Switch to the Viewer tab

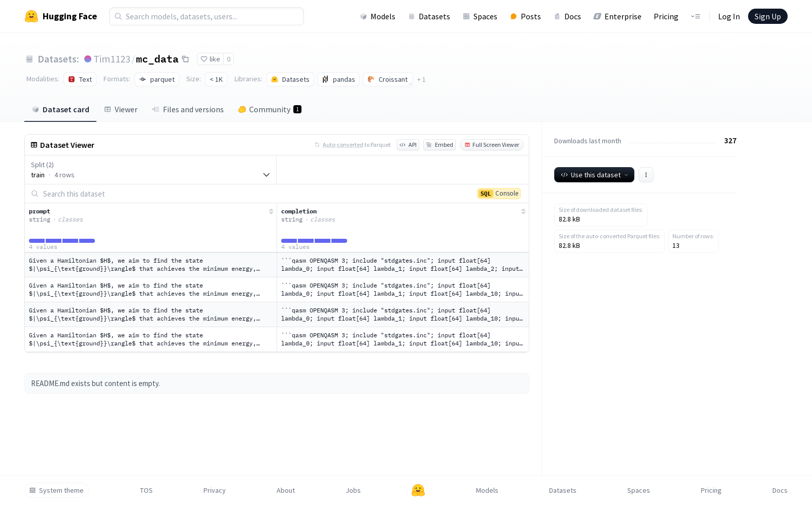click(121, 110)
